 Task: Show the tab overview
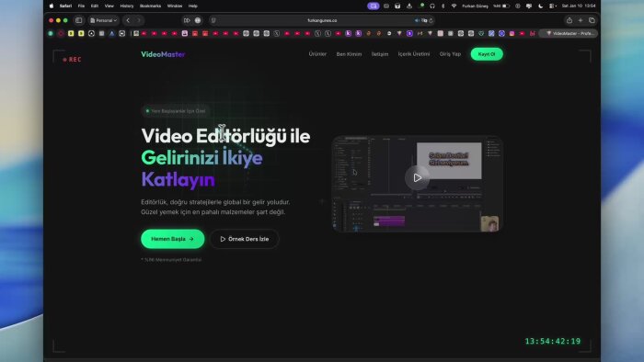point(592,20)
